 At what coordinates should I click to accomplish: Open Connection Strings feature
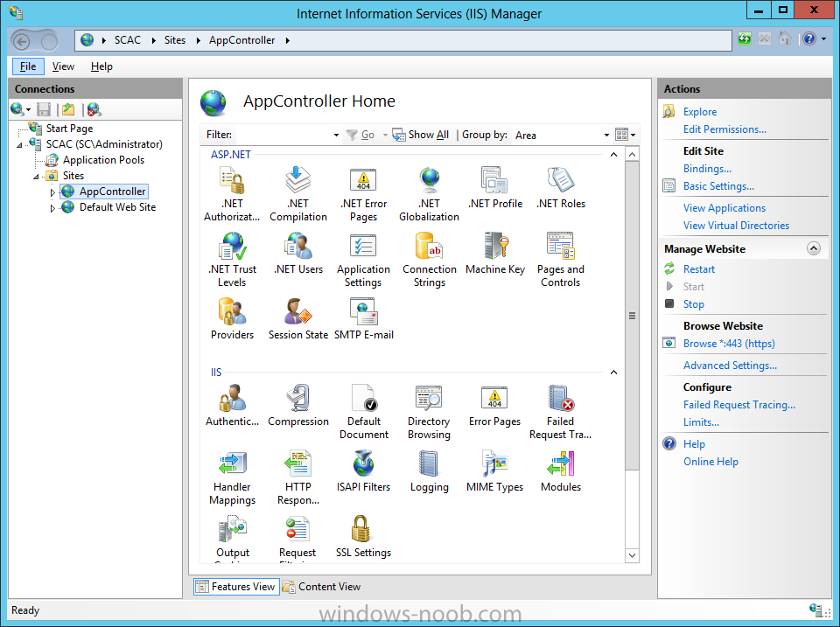pyautogui.click(x=429, y=260)
